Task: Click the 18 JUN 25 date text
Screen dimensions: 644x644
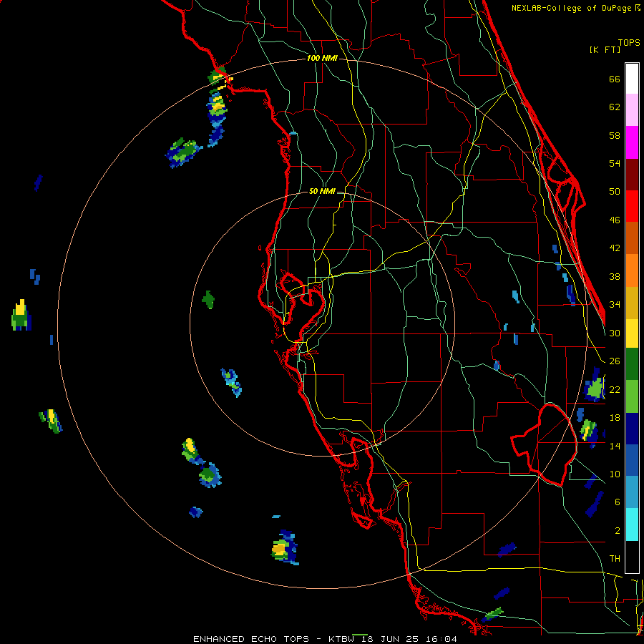Action: pyautogui.click(x=390, y=639)
